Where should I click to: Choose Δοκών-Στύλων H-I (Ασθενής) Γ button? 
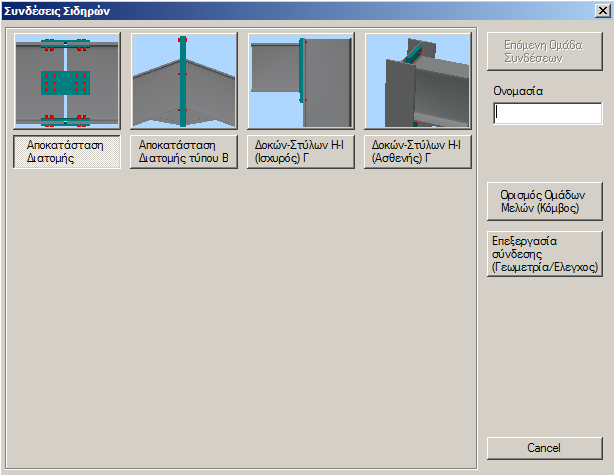pos(418,152)
